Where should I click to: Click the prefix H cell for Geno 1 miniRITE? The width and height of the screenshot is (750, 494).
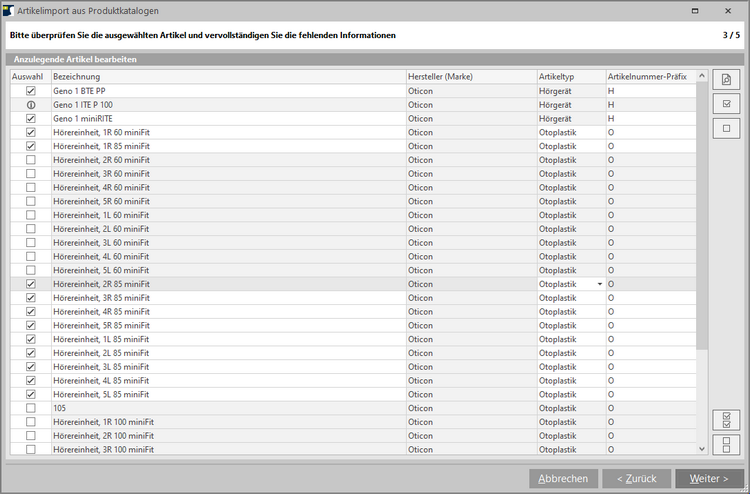click(x=651, y=119)
